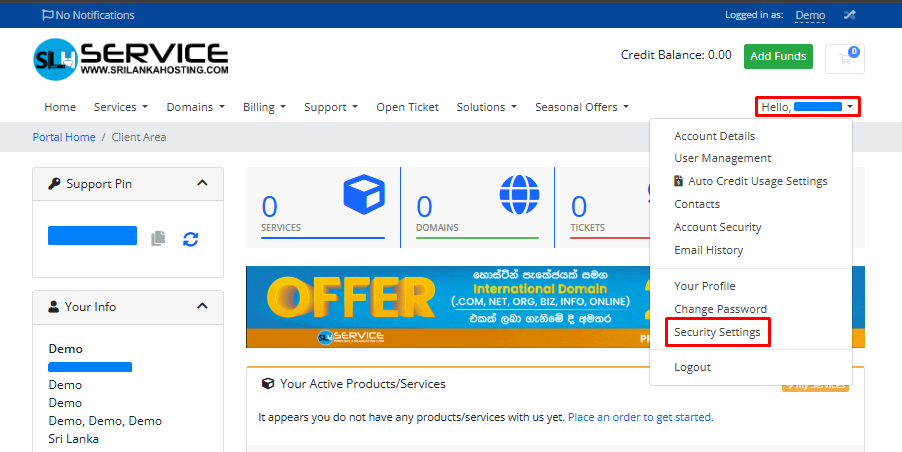Click the domains globe icon

(518, 195)
